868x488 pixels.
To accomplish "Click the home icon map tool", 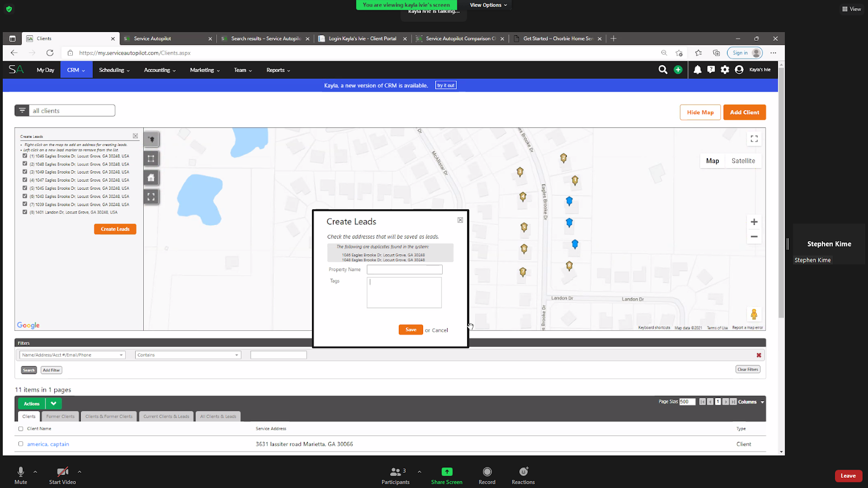I will coord(151,177).
